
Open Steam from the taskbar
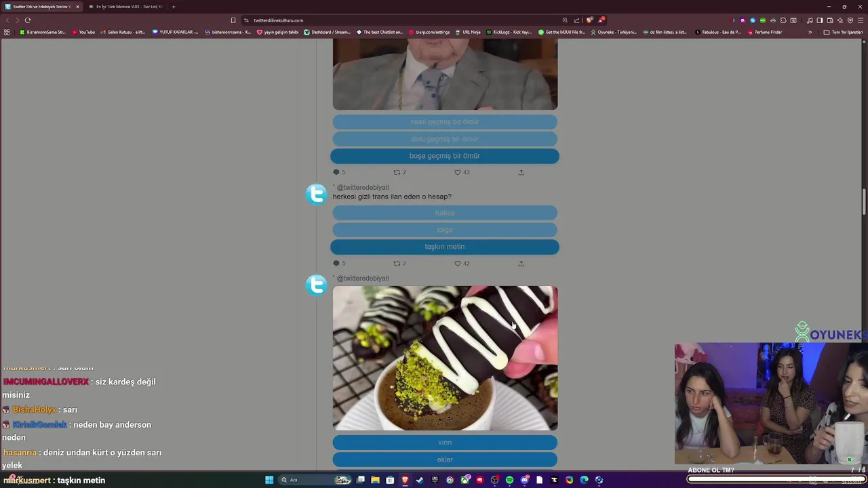coord(420,480)
